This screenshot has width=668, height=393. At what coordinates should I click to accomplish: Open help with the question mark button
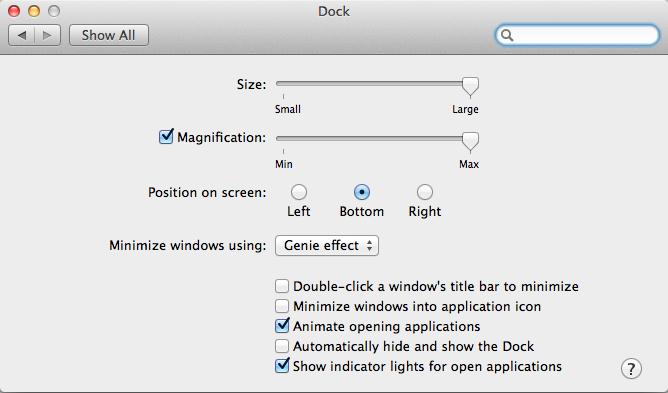click(631, 368)
